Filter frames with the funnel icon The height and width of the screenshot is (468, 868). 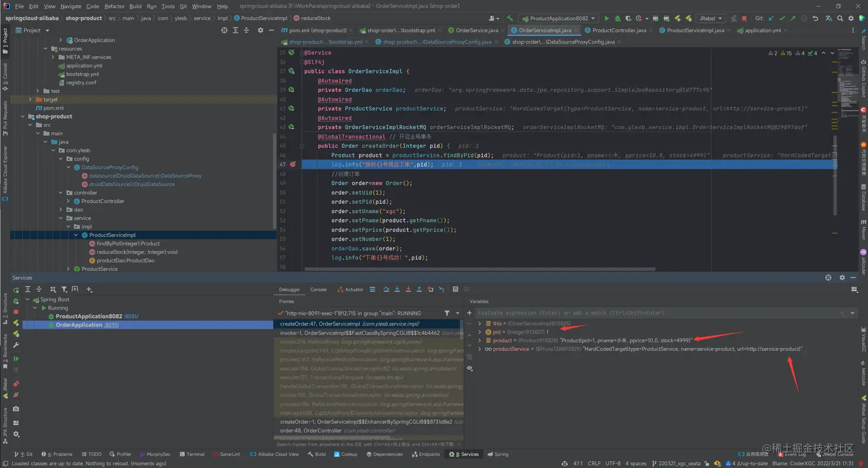[447, 313]
